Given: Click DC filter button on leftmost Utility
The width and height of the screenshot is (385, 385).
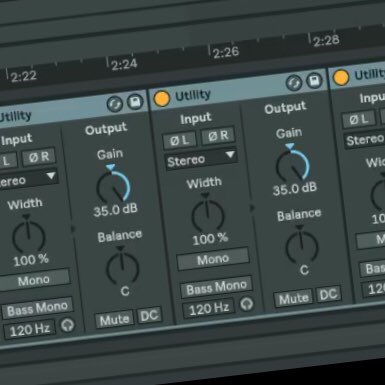Looking at the screenshot, I should (x=149, y=315).
